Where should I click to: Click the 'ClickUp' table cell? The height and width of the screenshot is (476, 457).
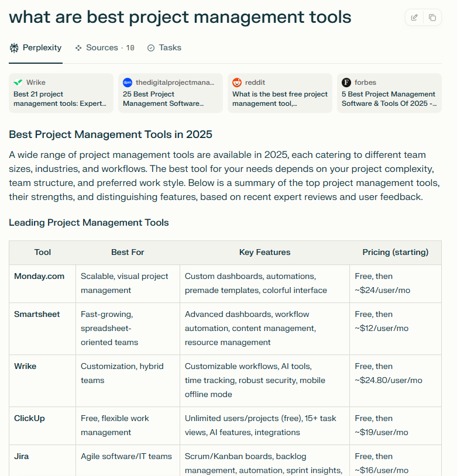(43, 426)
